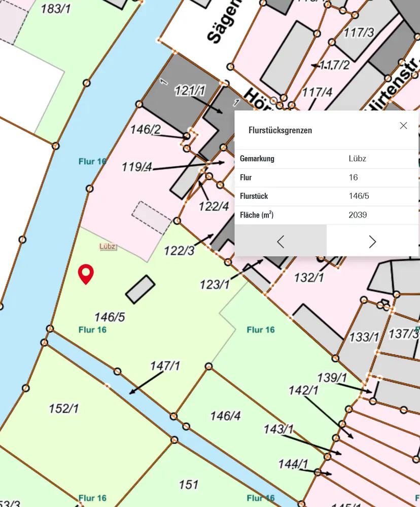Click the 132/1 parcel label

309,277
